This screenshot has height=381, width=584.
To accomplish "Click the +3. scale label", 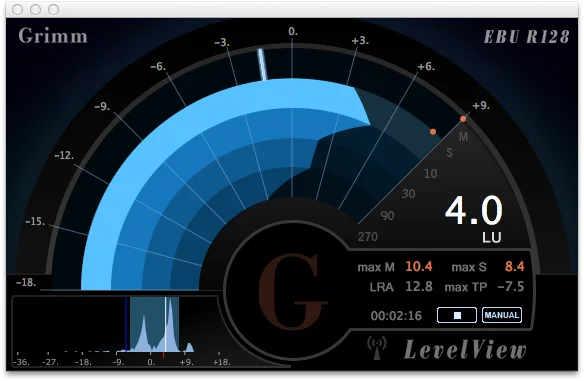I will [360, 40].
